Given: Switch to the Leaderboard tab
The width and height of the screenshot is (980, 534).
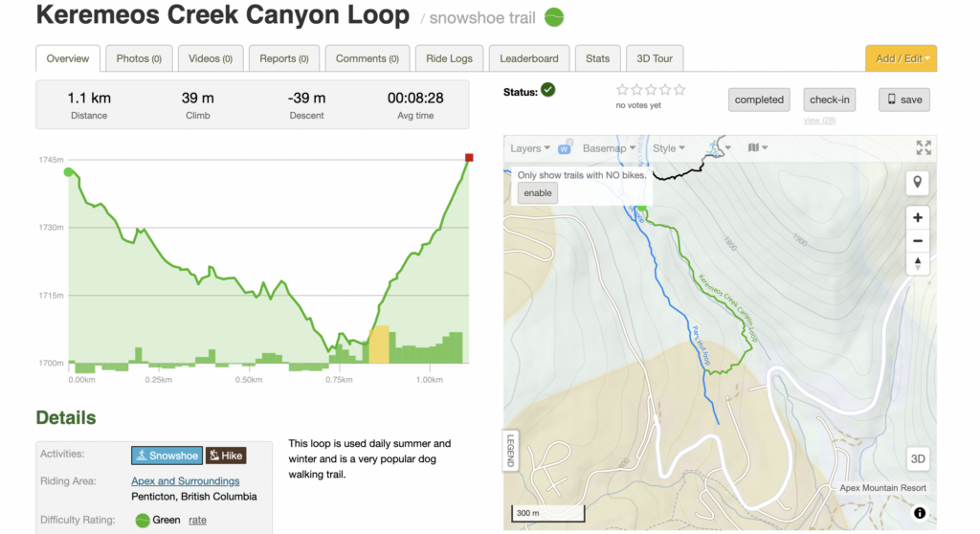Looking at the screenshot, I should [528, 58].
